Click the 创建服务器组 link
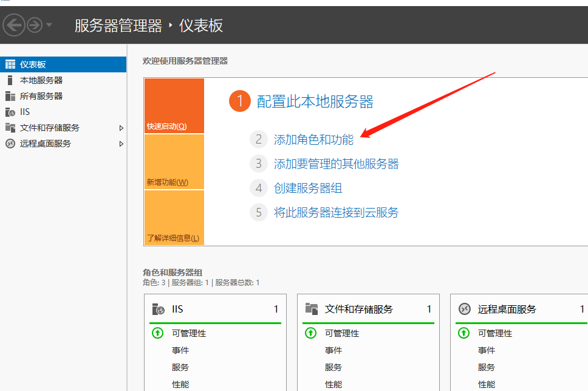This screenshot has width=588, height=391. (308, 188)
